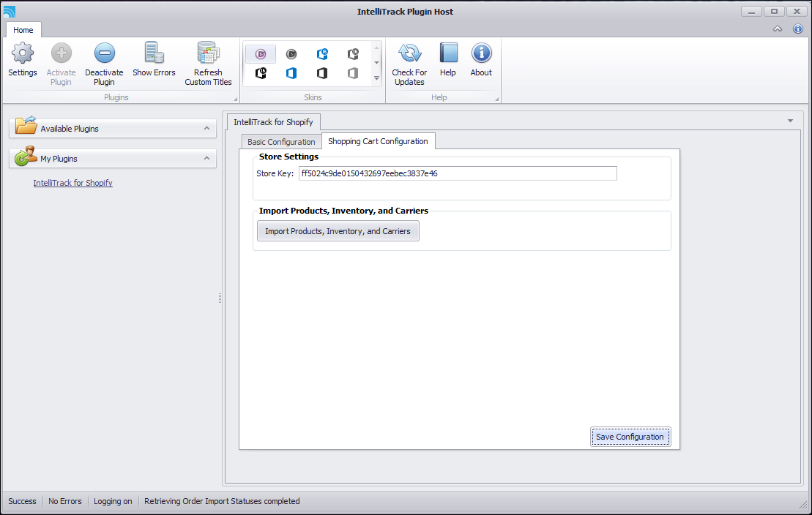
Task: Click the IntelliTrack for Shopify link
Action: tap(73, 183)
